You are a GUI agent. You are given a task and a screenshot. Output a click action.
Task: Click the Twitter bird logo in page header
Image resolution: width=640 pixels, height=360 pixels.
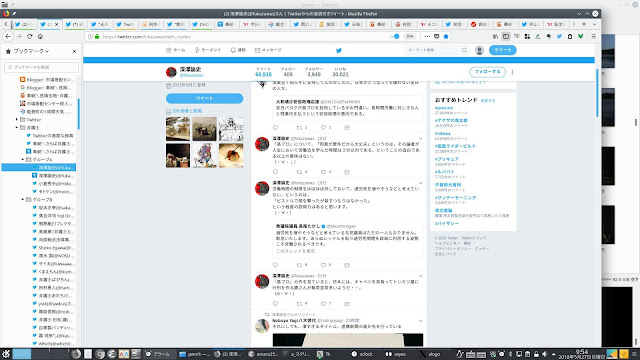(x=338, y=50)
